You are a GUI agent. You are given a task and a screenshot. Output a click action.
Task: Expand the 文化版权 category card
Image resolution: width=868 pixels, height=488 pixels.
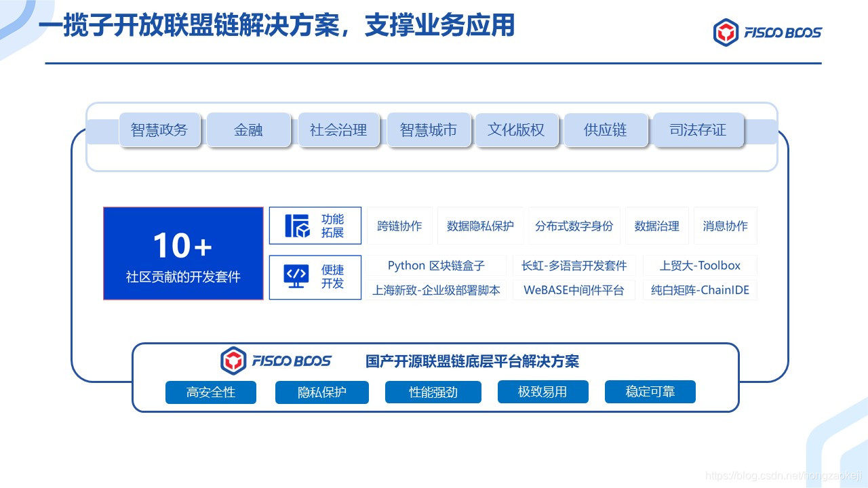516,130
